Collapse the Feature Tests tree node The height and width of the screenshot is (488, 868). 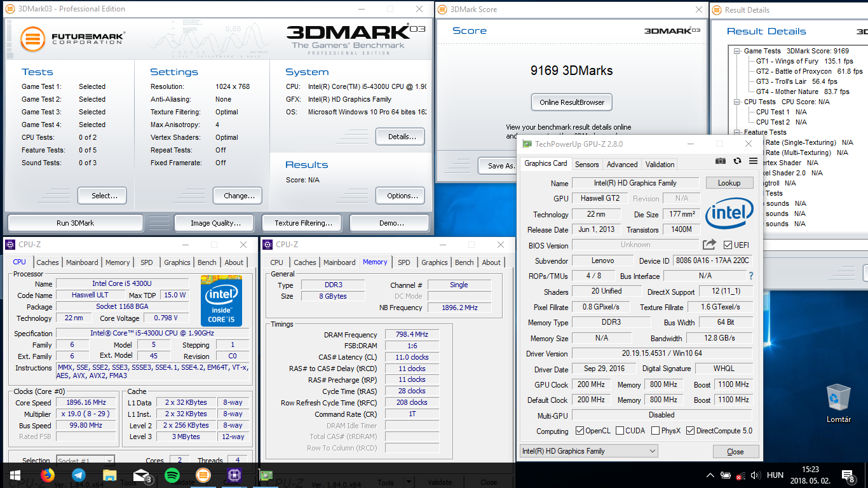coord(736,132)
